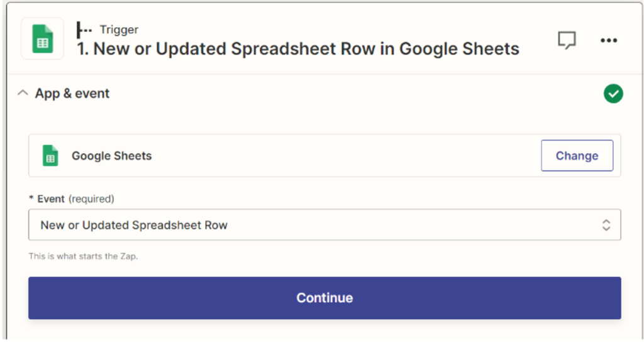Click the Event field label
Image resolution: width=644 pixels, height=343 pixels.
click(x=51, y=199)
